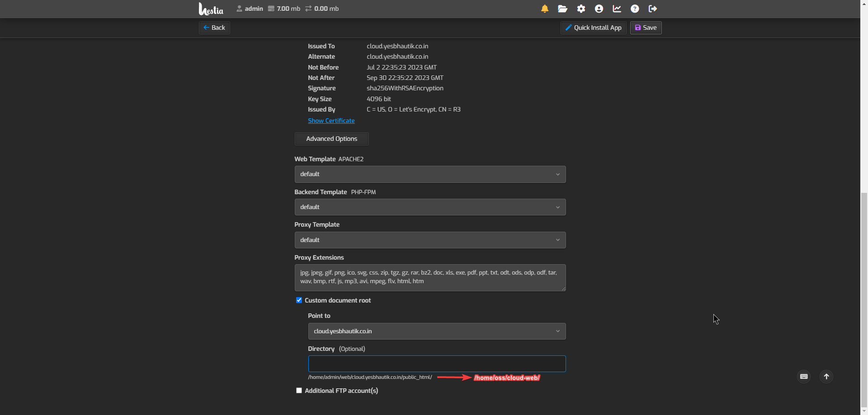Click the sha256WithRSAEncryption signature value

405,88
